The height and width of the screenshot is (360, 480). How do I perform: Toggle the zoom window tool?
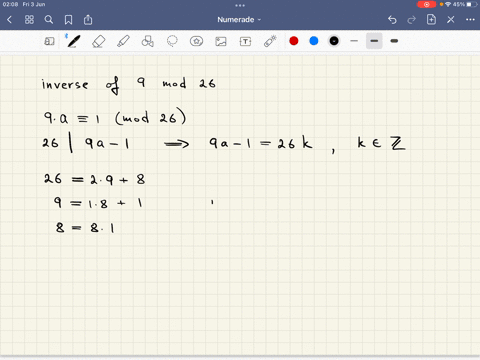[49, 41]
